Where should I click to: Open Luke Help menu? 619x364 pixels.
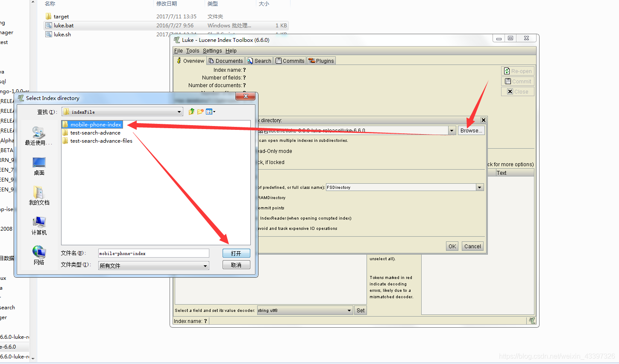click(231, 50)
